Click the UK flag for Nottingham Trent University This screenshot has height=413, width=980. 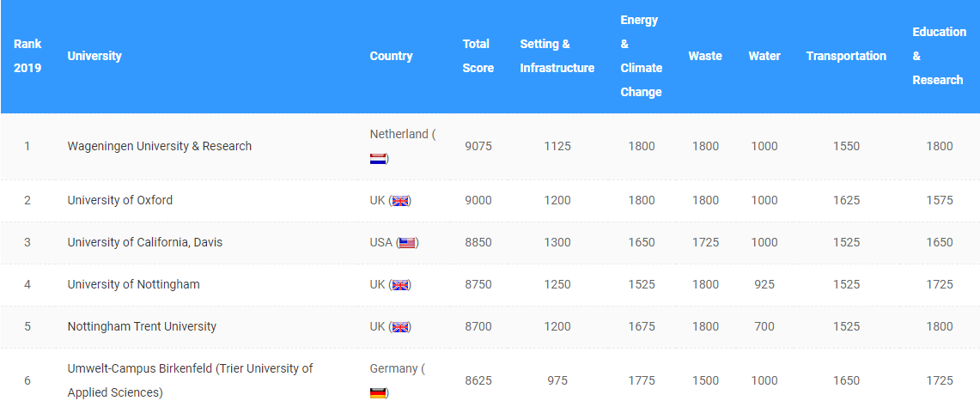coord(400,327)
